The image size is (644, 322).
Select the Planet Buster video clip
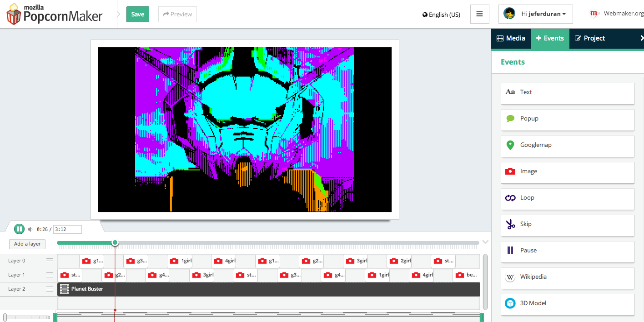coord(269,289)
